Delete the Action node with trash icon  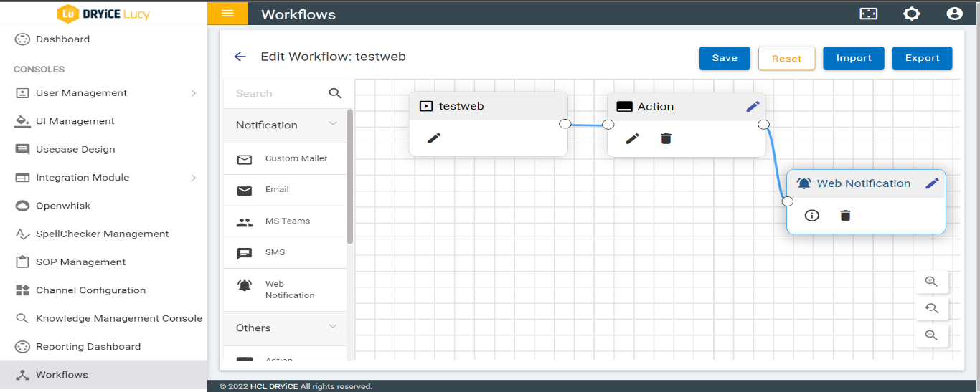666,138
